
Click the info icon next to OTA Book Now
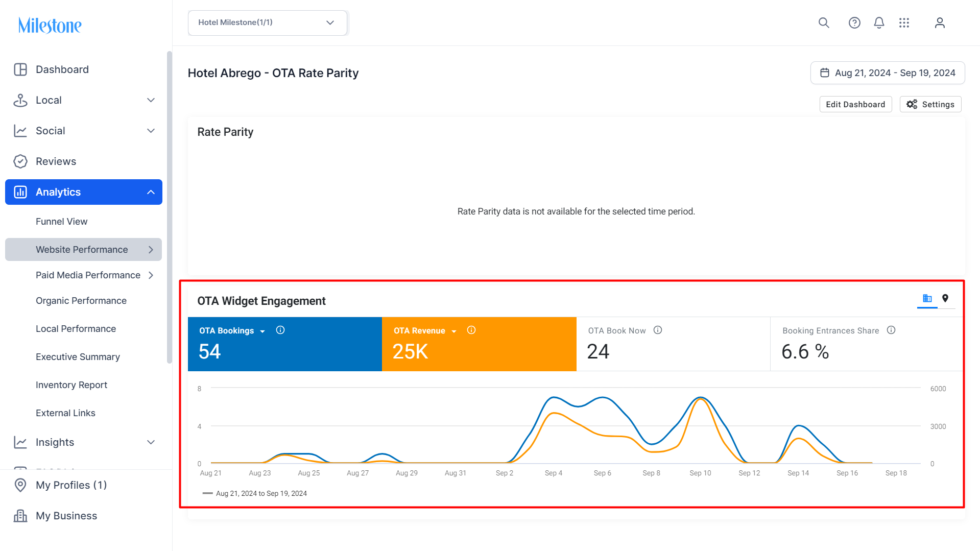(658, 330)
